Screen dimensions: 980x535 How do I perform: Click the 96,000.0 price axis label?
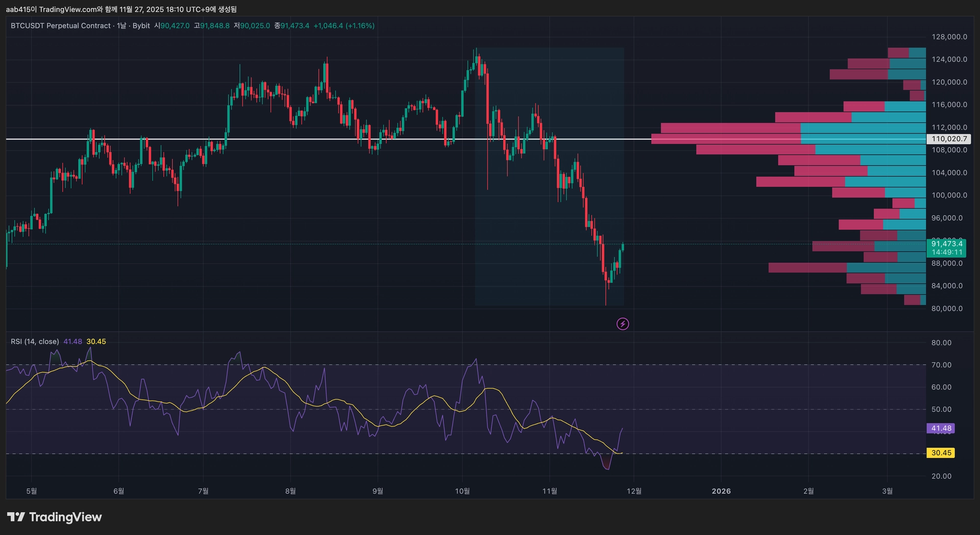[x=947, y=218]
